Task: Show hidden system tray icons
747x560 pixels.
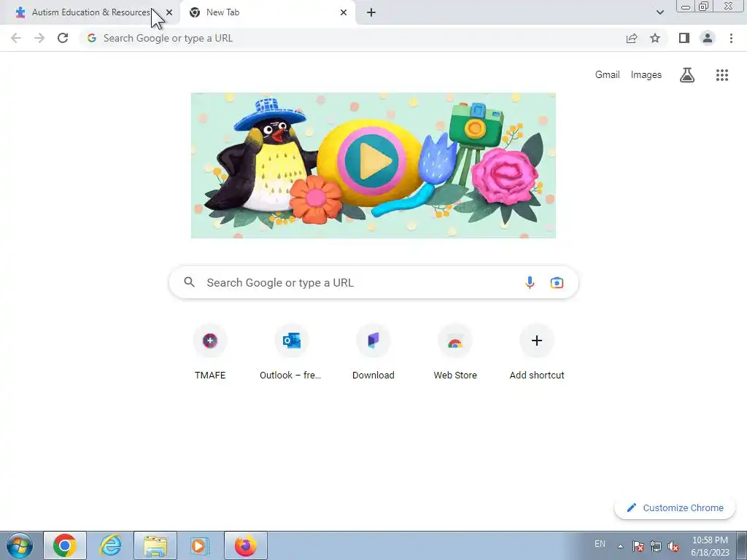Action: click(x=620, y=546)
